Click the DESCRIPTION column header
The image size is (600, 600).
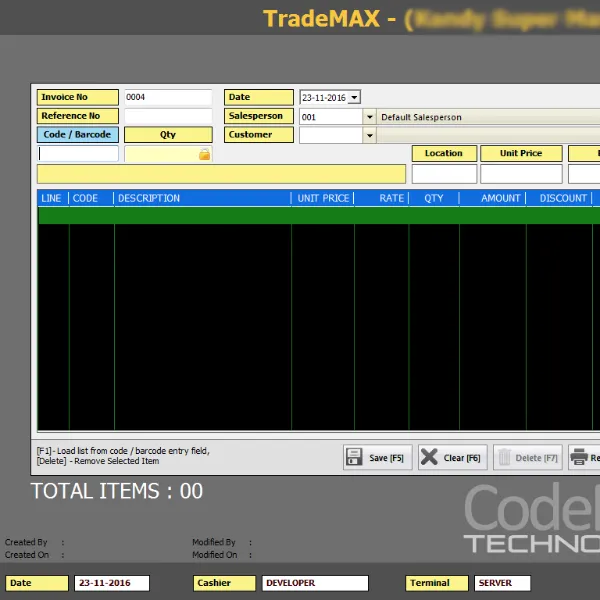[x=203, y=198]
